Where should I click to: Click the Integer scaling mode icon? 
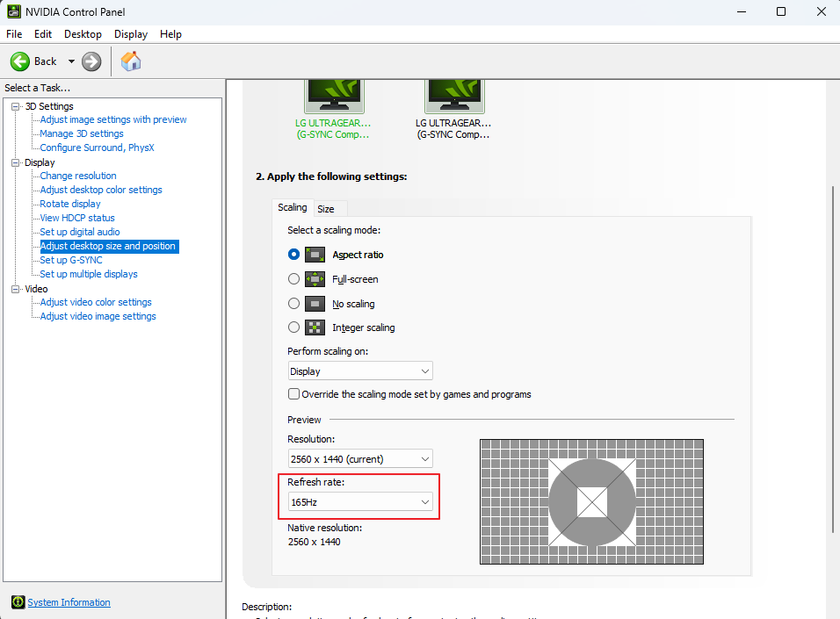(x=315, y=327)
